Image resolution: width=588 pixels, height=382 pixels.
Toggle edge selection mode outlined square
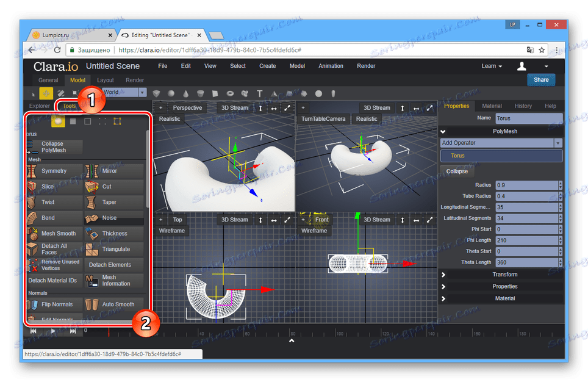(88, 121)
